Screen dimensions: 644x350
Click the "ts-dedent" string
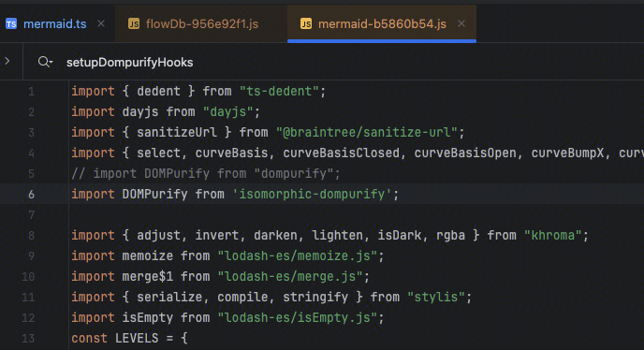click(x=279, y=91)
